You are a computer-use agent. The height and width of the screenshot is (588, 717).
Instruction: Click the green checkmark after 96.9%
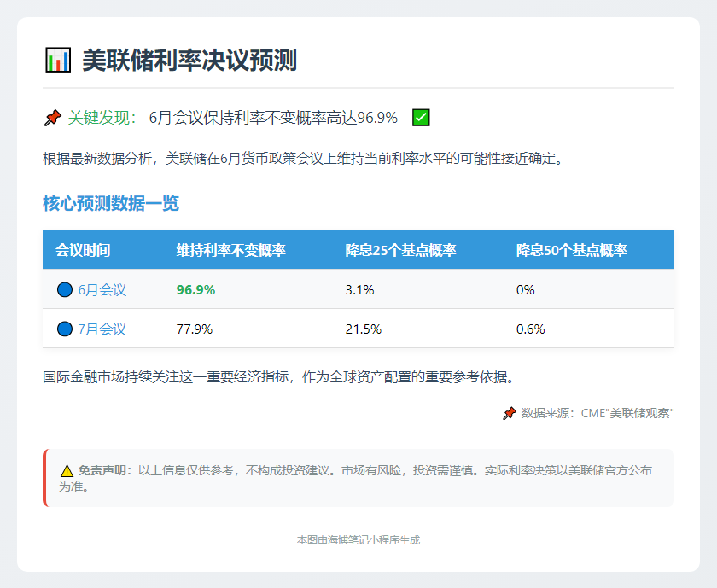click(421, 118)
